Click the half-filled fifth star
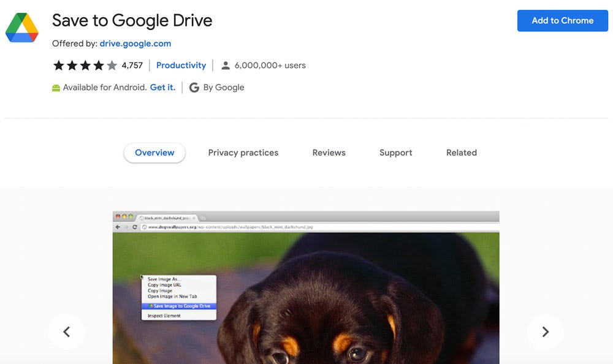This screenshot has height=364, width=613. [112, 64]
